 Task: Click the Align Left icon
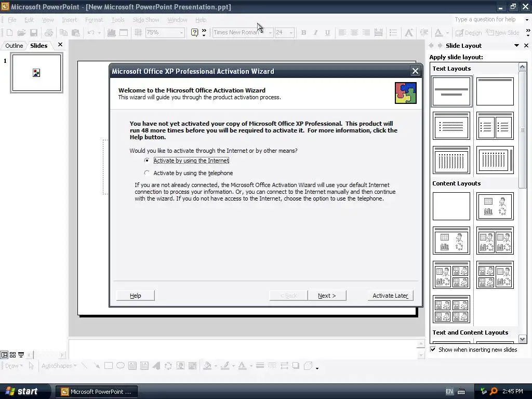coord(342,33)
